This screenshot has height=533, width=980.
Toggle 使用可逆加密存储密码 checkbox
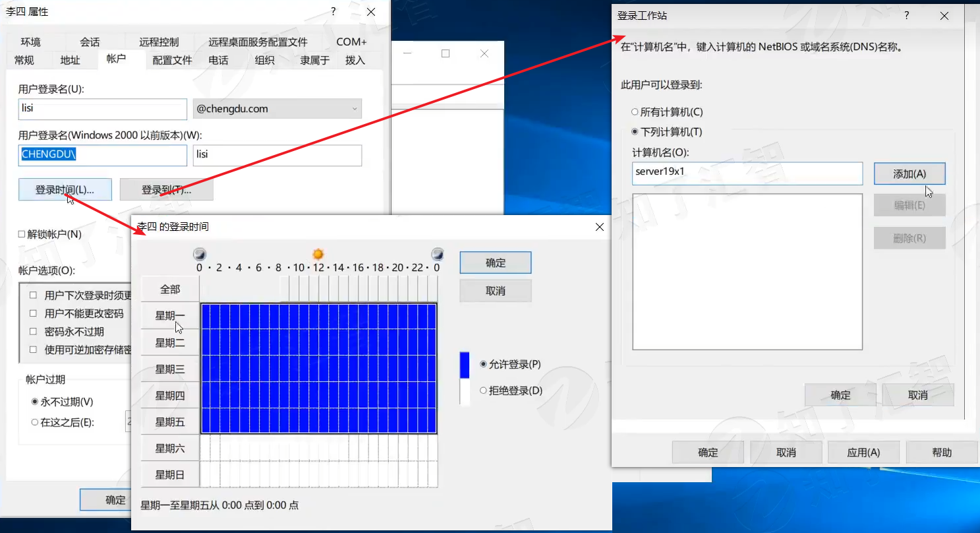33,350
